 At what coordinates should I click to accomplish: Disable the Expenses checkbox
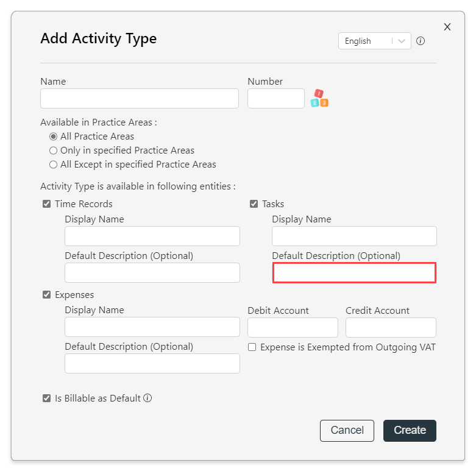tap(46, 295)
